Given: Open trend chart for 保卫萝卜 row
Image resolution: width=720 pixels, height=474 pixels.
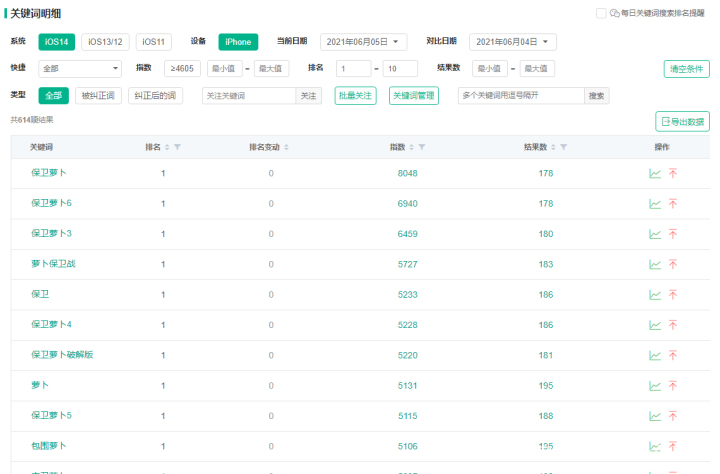Looking at the screenshot, I should coord(655,174).
